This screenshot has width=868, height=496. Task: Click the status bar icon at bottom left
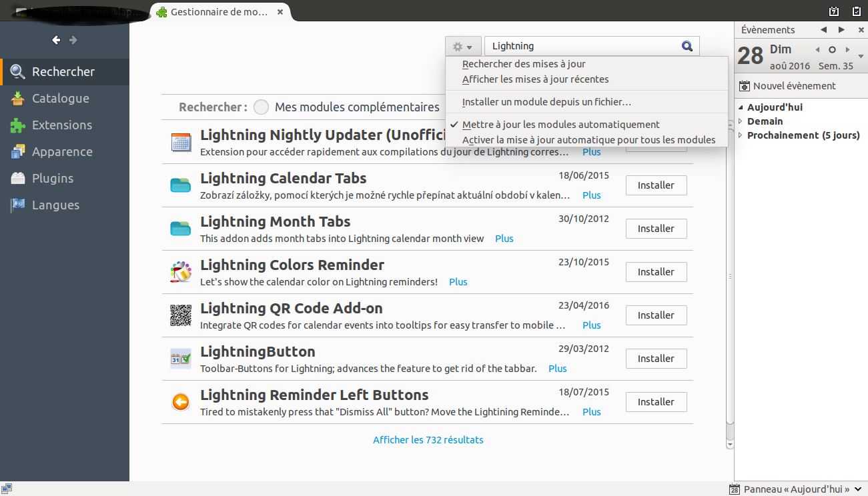pyautogui.click(x=6, y=489)
